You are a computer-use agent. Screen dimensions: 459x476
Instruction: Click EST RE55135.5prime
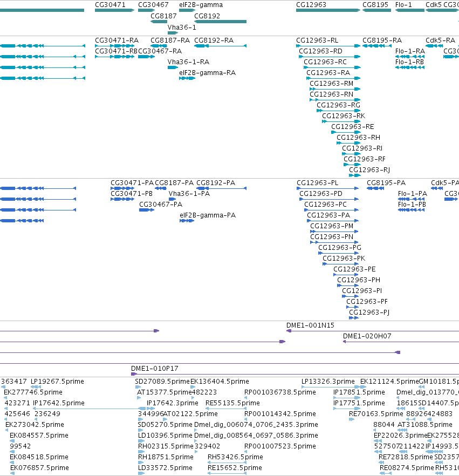click(x=232, y=403)
